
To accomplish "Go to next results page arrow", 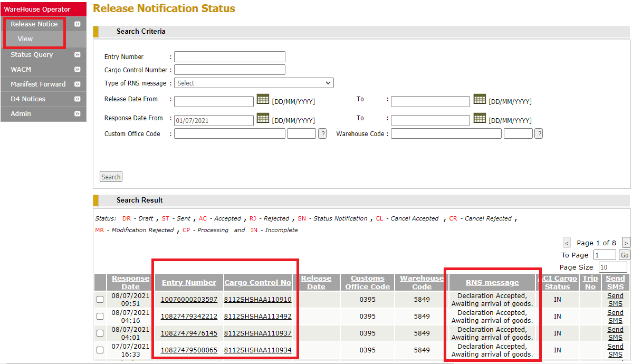I will coord(626,243).
